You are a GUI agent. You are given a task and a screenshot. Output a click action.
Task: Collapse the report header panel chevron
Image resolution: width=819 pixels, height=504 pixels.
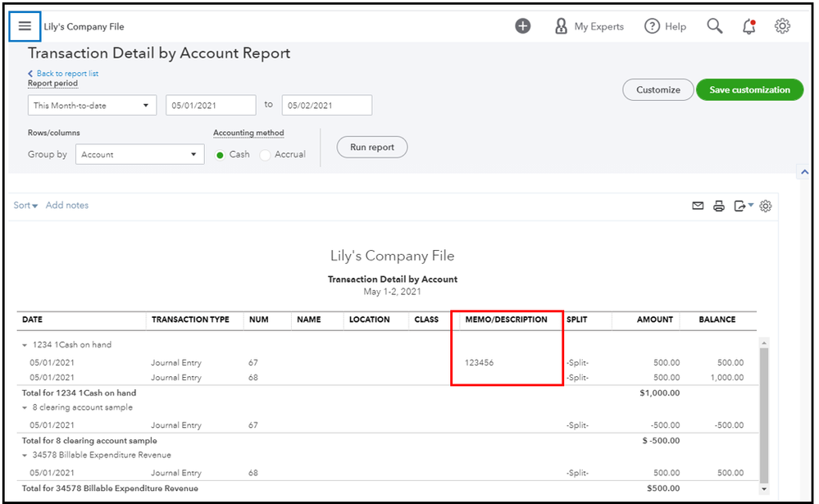pos(804,172)
